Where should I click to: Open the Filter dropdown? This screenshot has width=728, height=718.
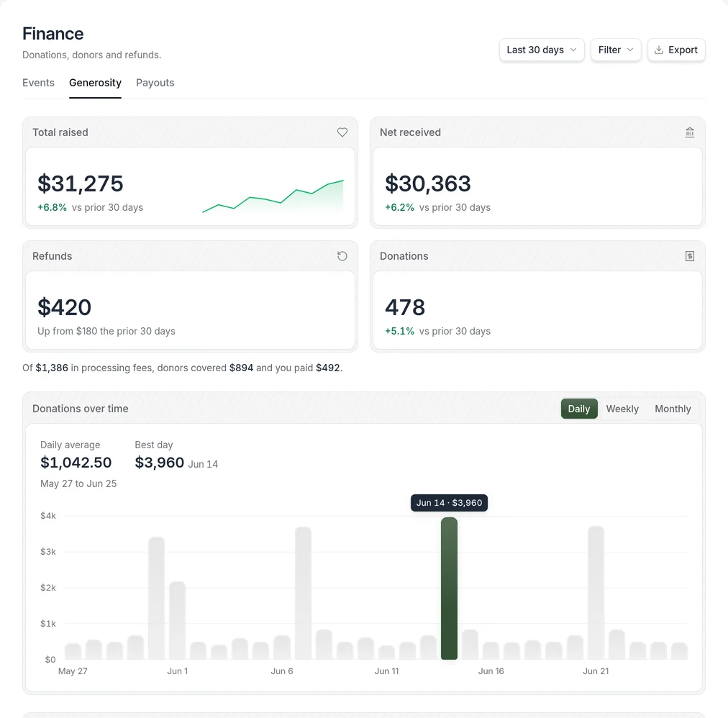pos(616,50)
